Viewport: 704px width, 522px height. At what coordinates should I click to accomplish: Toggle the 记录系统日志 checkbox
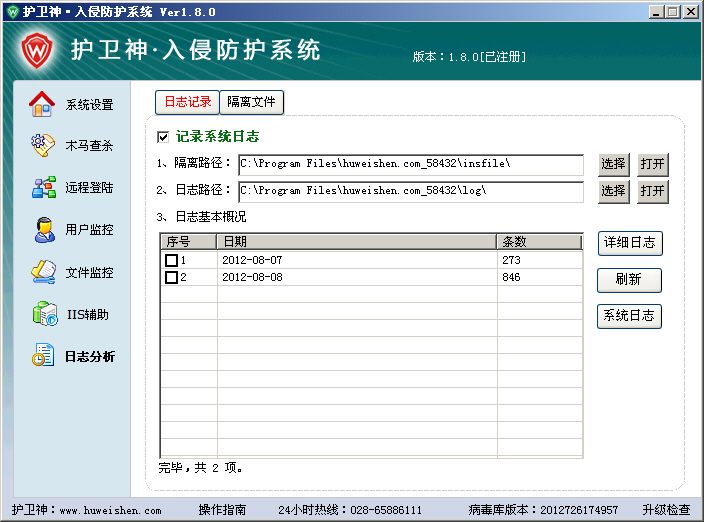coord(163,137)
